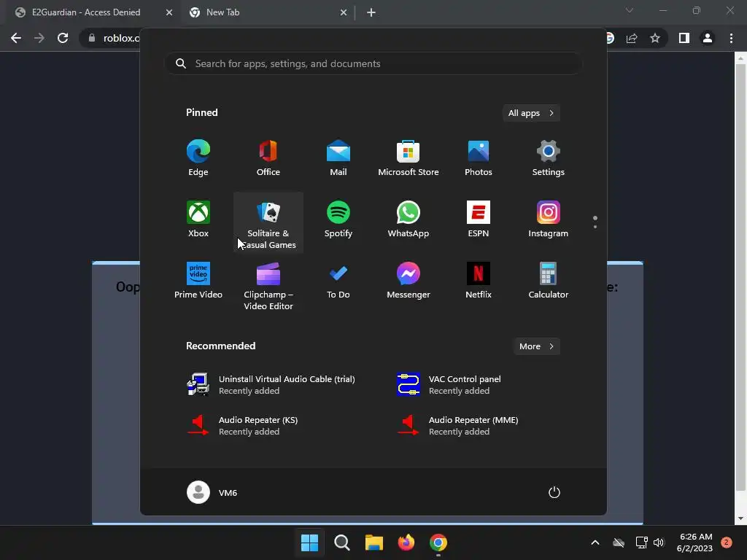The height and width of the screenshot is (560, 747).
Task: Open WhatsApp
Action: pyautogui.click(x=409, y=219)
